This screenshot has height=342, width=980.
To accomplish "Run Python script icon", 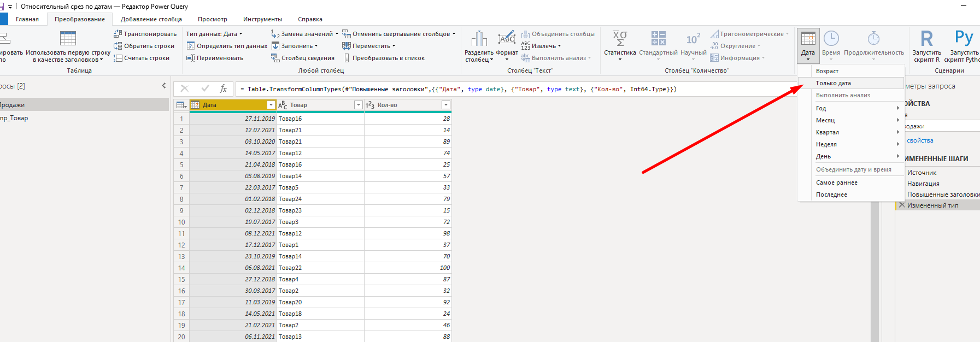I will [964, 38].
